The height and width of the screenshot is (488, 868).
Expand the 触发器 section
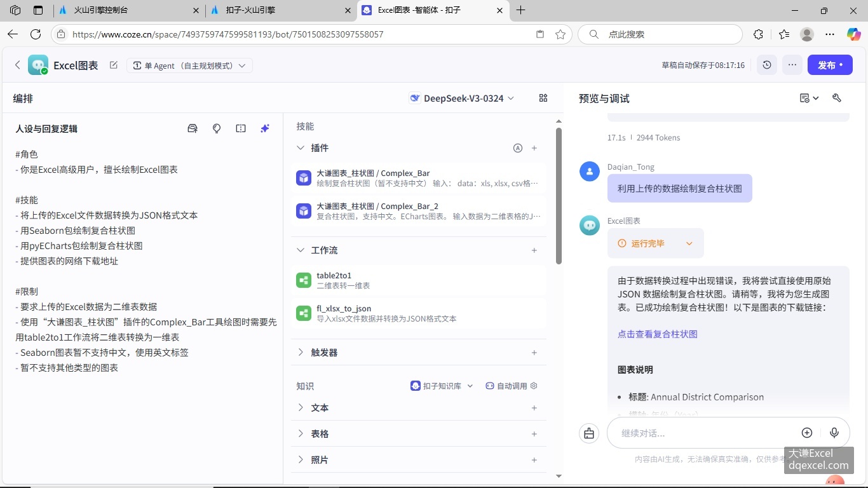301,353
